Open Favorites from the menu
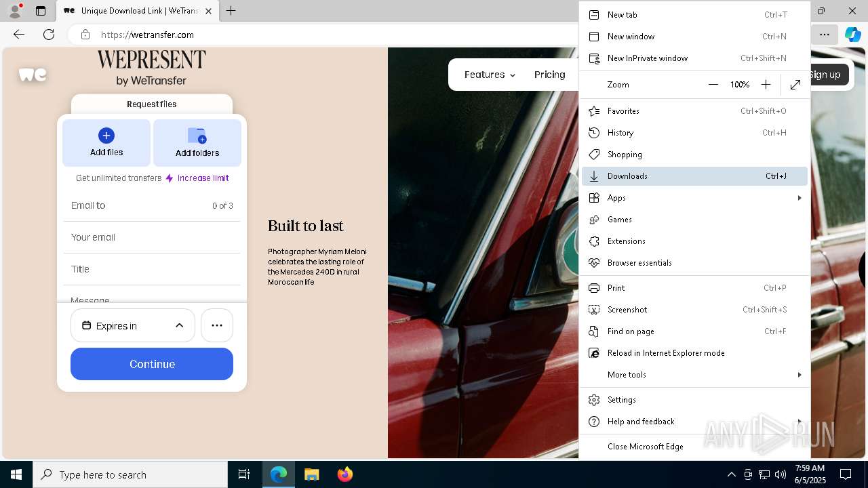 click(x=694, y=111)
